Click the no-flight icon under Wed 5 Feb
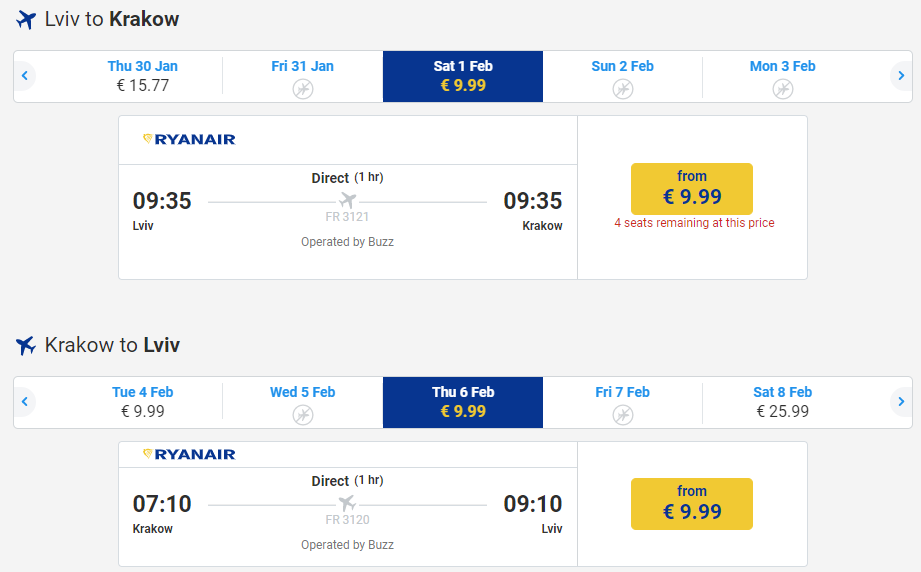Viewport: 921px width, 572px height. point(303,415)
